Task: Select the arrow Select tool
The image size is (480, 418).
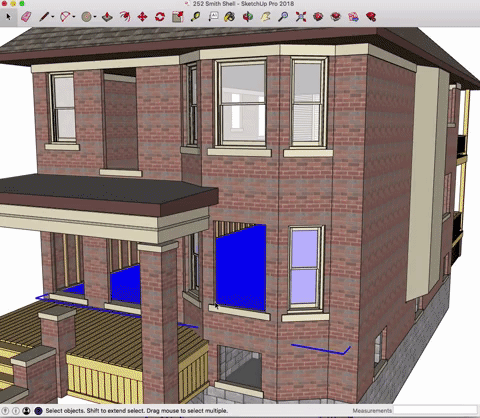Action: point(8,17)
